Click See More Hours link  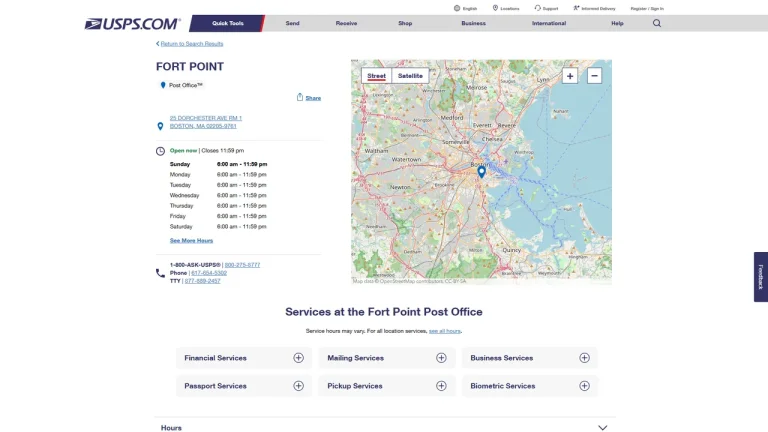(x=191, y=240)
